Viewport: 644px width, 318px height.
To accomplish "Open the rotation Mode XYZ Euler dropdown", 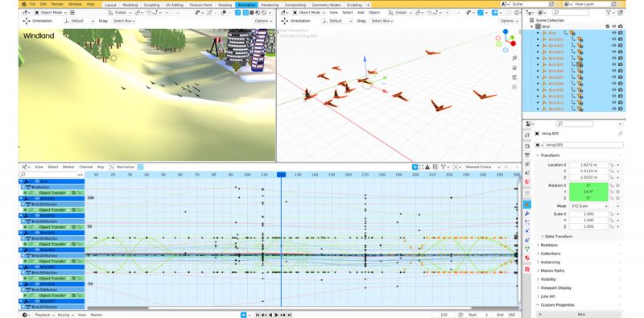I will point(588,206).
